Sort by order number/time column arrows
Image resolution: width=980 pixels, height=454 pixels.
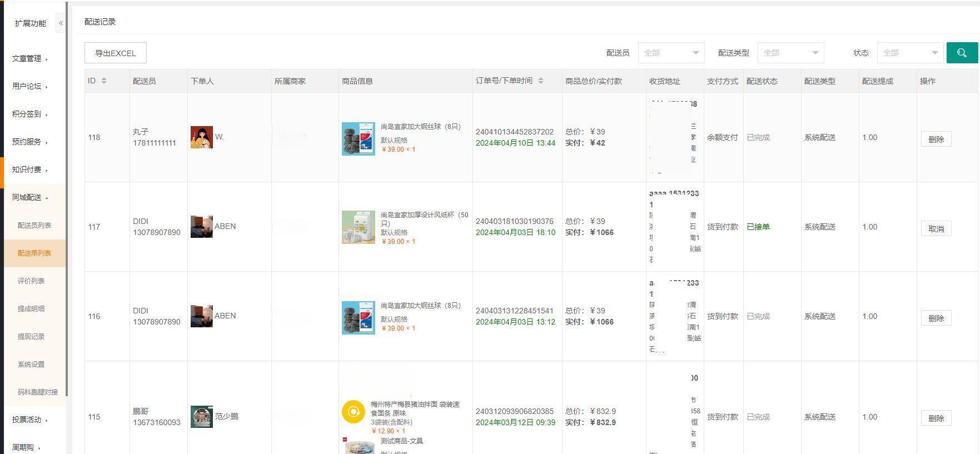pyautogui.click(x=540, y=81)
